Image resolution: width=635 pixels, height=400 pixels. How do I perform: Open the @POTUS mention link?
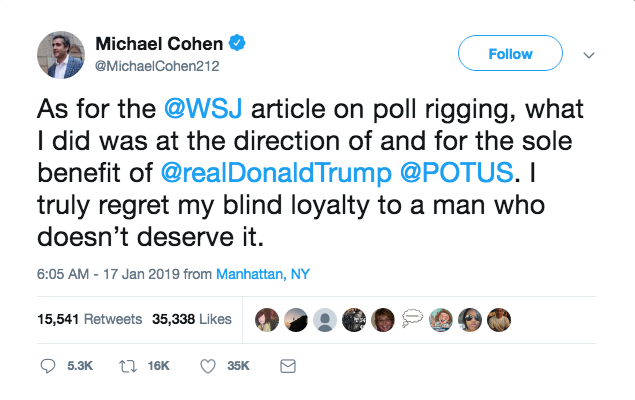pyautogui.click(x=458, y=171)
